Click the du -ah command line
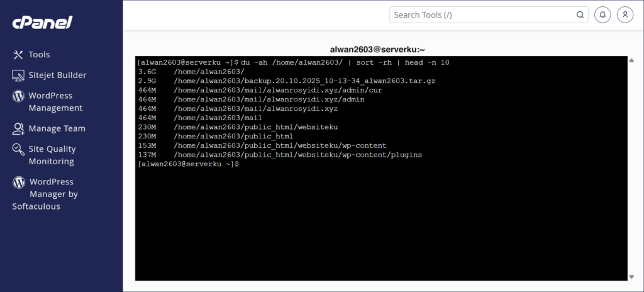Viewport: 644px width, 292px height. (x=293, y=63)
